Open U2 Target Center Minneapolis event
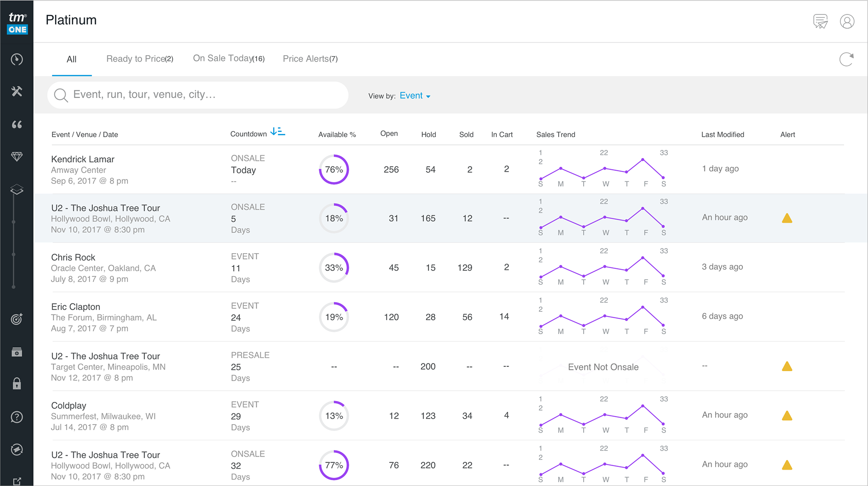The image size is (868, 486). tap(105, 356)
